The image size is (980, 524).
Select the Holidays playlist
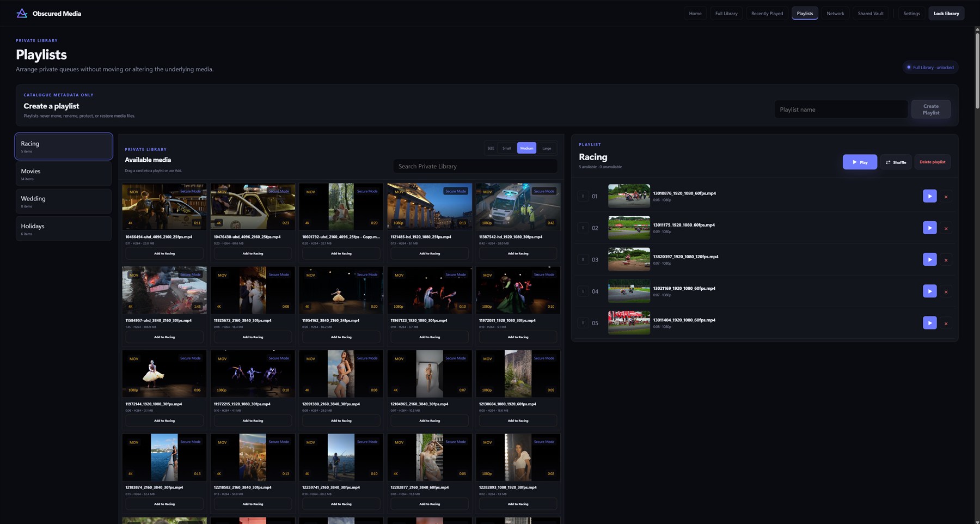pyautogui.click(x=64, y=229)
